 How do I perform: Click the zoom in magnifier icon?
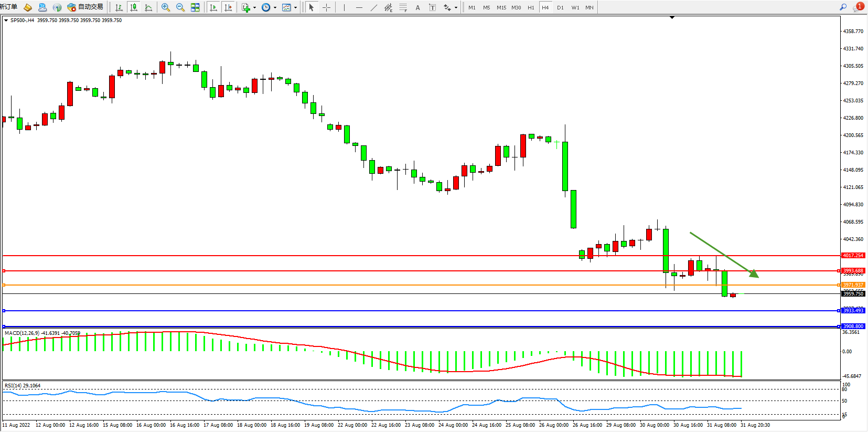(166, 7)
